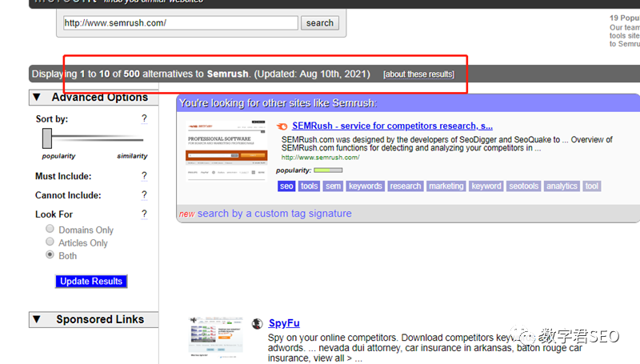Open the 'about these results' link

pos(418,74)
